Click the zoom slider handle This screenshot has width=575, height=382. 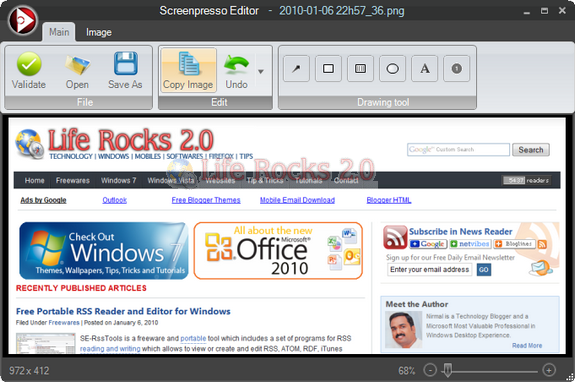(447, 370)
